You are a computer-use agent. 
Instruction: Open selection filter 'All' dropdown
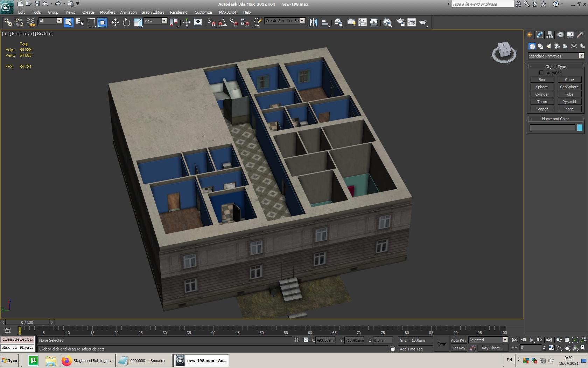tap(59, 21)
